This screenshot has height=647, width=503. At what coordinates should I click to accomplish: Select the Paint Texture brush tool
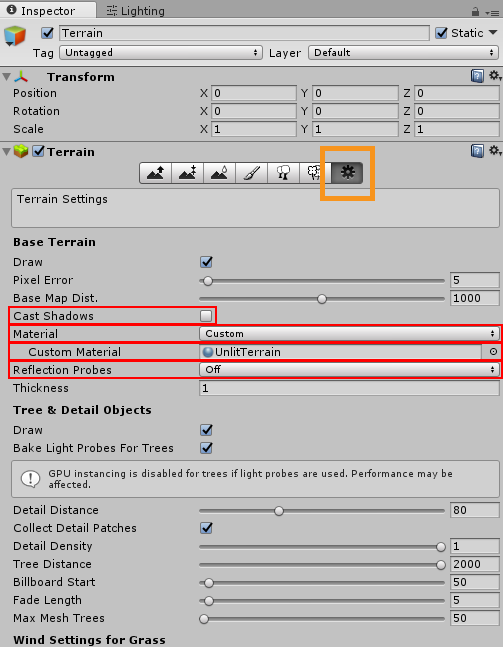251,172
